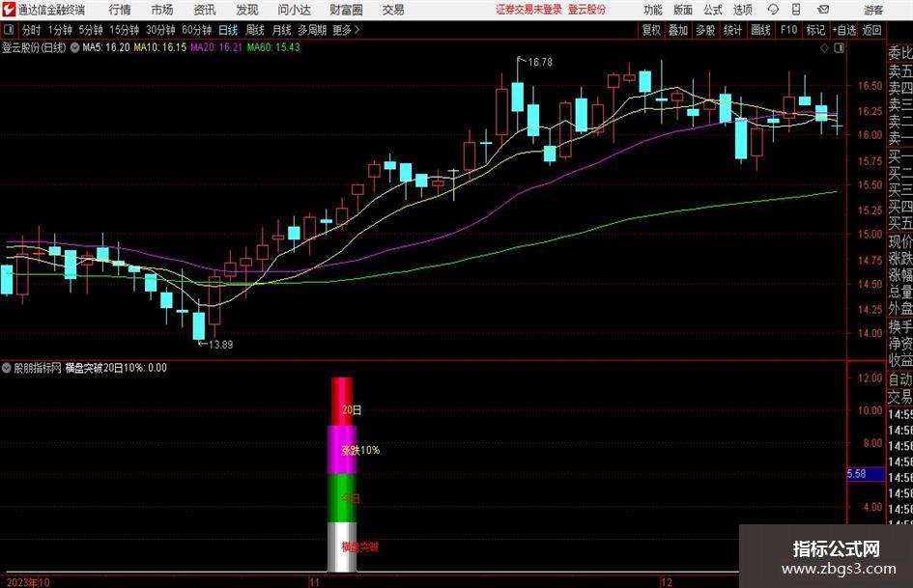The image size is (913, 588).
Task: Toggle the side panel icon at chart top right
Action: pos(839,48)
